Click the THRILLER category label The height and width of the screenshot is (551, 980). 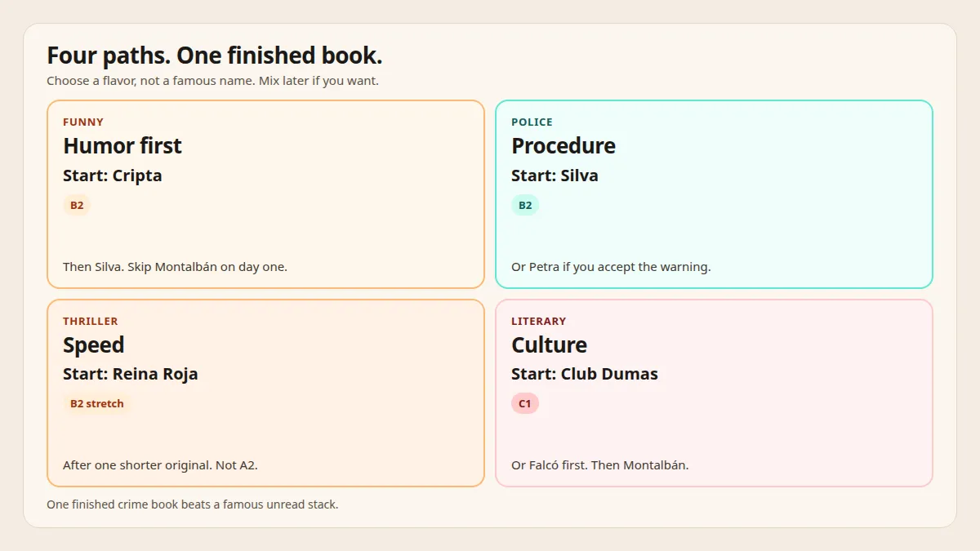pyautogui.click(x=91, y=321)
